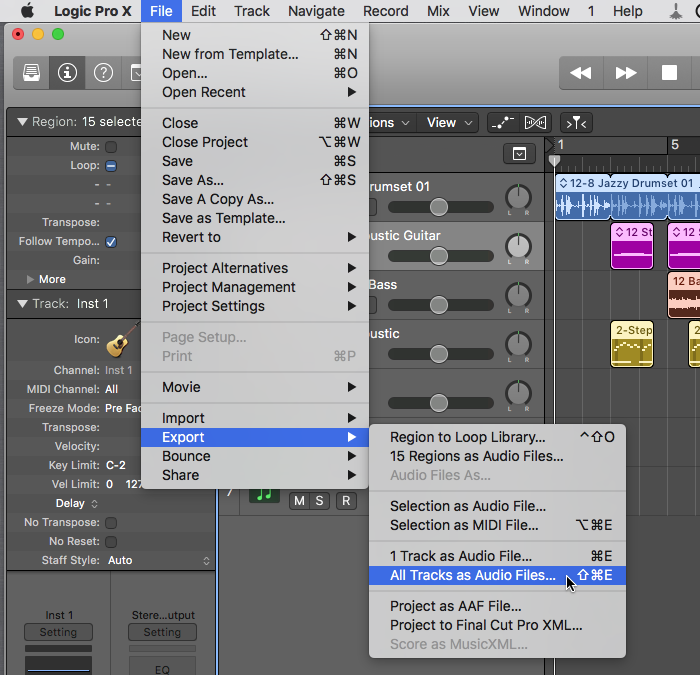700x675 pixels.
Task: Open the Import submenu
Action: (x=255, y=418)
